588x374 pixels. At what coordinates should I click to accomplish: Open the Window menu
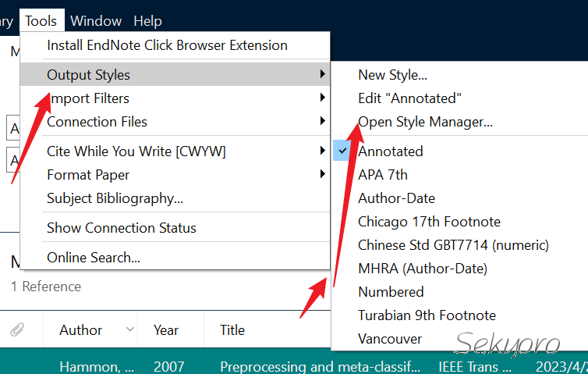click(96, 21)
